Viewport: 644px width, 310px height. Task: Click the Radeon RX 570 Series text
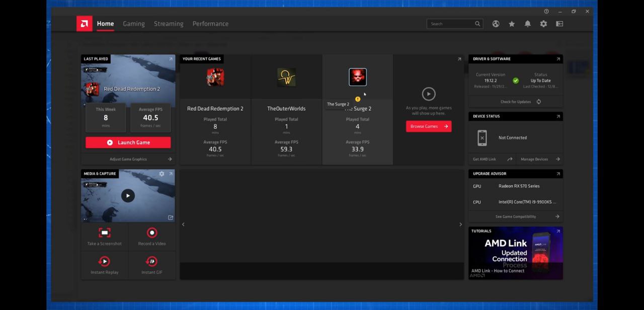tap(519, 186)
